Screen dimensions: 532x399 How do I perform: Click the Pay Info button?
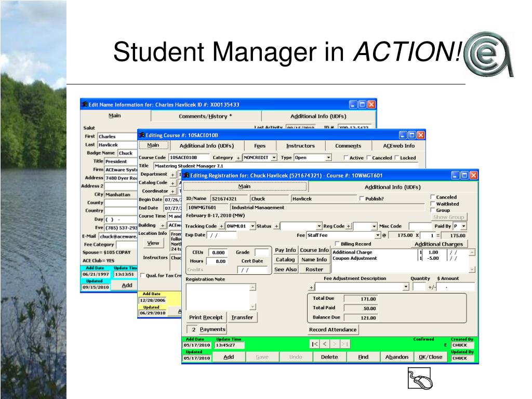tap(285, 250)
